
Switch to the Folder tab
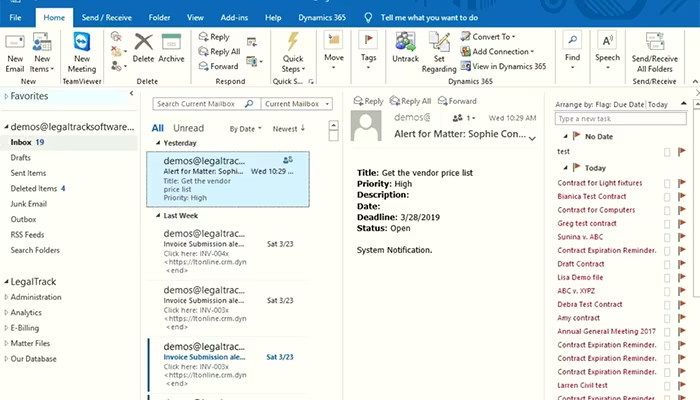(x=159, y=17)
